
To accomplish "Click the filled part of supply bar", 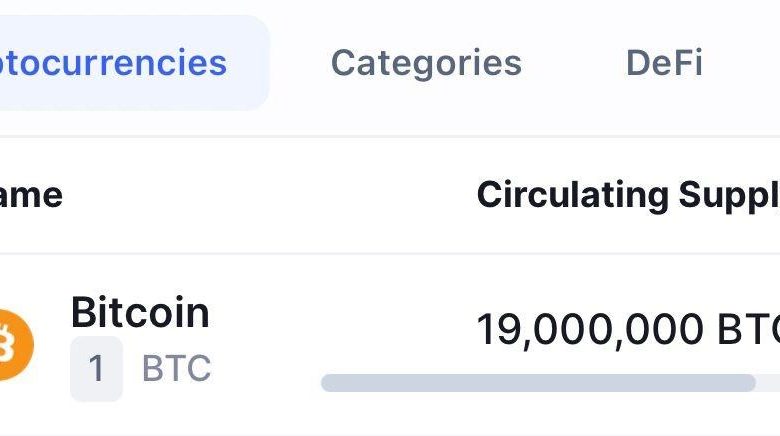I will click(x=540, y=383).
